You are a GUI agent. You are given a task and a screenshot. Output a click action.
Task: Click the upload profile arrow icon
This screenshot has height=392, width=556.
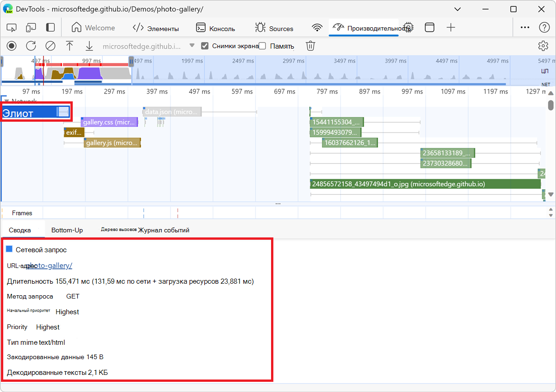coord(69,46)
